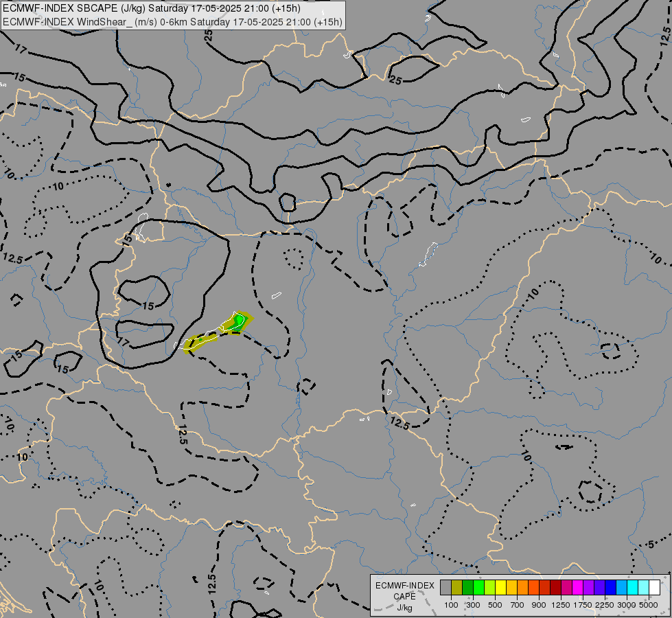Click the legend value 3000
Image resolution: width=672 pixels, height=618 pixels.
627,605
